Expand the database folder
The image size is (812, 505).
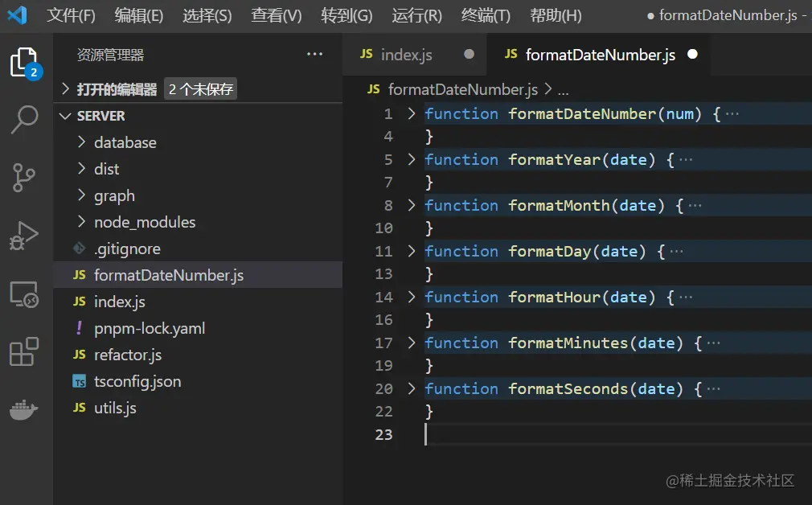[x=125, y=142]
